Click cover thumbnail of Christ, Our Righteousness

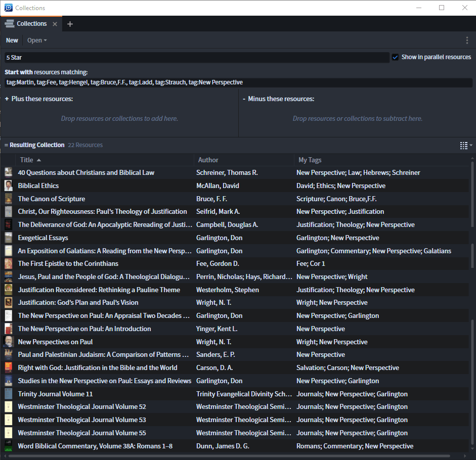[x=9, y=211]
